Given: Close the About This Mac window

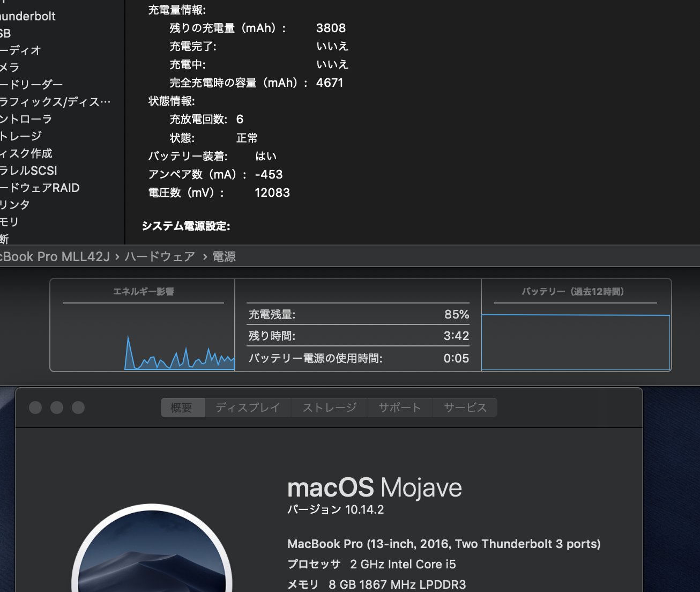Looking at the screenshot, I should [x=35, y=408].
